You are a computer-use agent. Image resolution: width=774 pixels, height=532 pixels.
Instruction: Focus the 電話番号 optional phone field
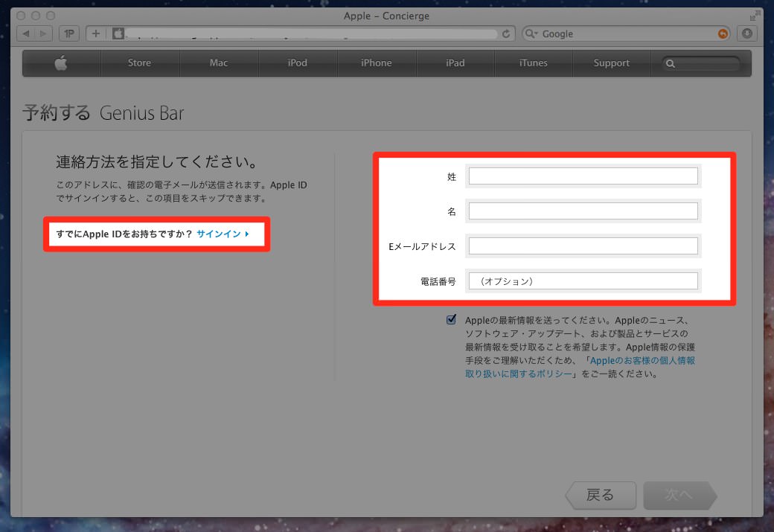pyautogui.click(x=583, y=281)
